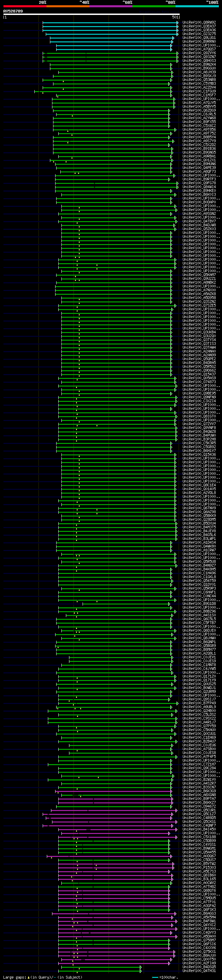222x980 pixels.
Task: Click the AV528789 query label
Action: tap(13, 11)
